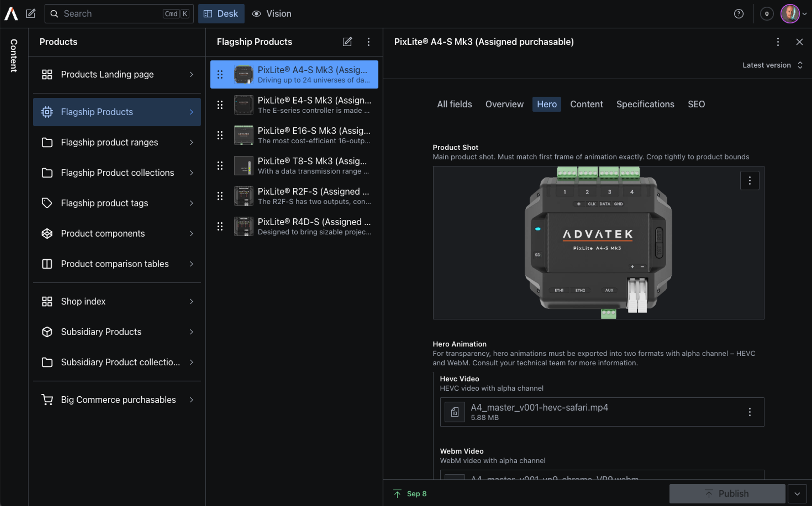Open the Flagship Products list options menu

(x=369, y=42)
